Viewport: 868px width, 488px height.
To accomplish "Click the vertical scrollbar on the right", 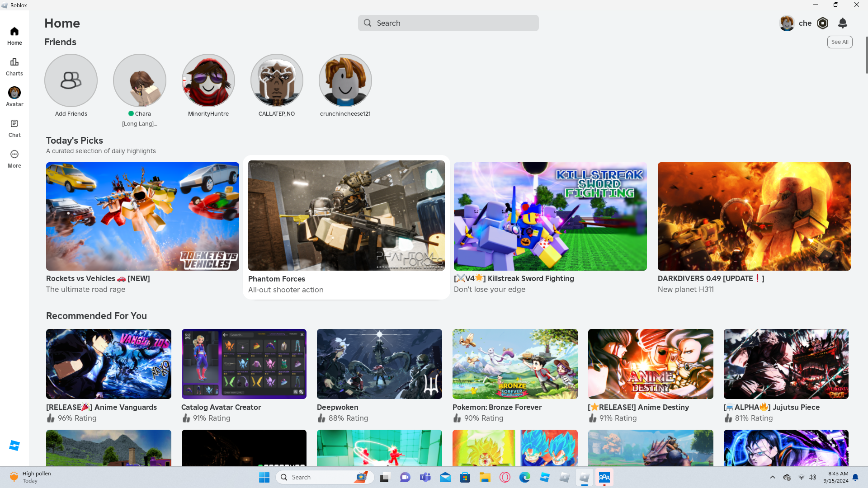I will pos(867,55).
